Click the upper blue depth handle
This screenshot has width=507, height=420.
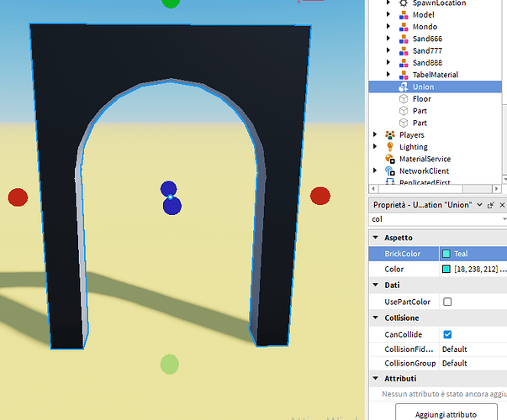[x=168, y=189]
